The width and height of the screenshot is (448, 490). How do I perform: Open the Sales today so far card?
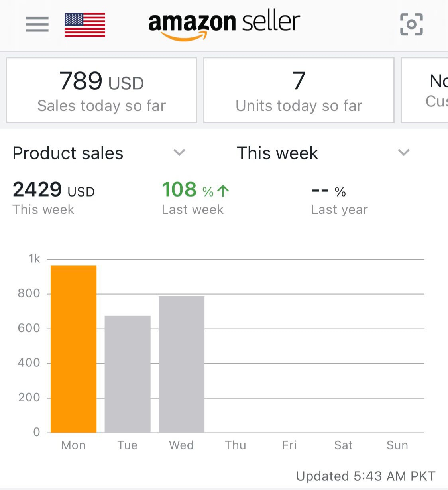102,90
